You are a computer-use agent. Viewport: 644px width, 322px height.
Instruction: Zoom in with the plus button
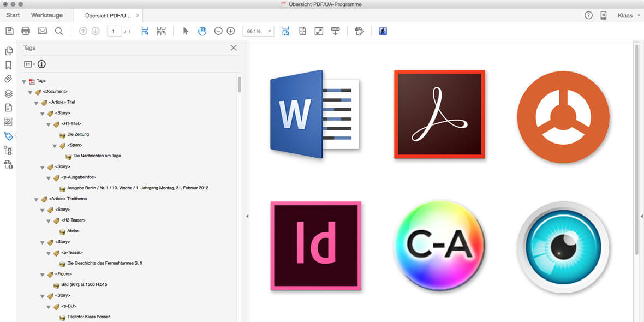click(231, 31)
